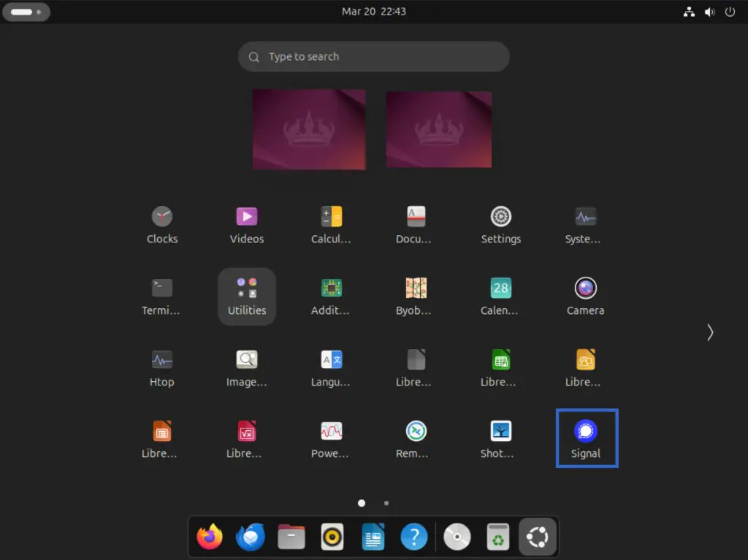Select the second page indicator dot
The image size is (748, 560).
[386, 503]
